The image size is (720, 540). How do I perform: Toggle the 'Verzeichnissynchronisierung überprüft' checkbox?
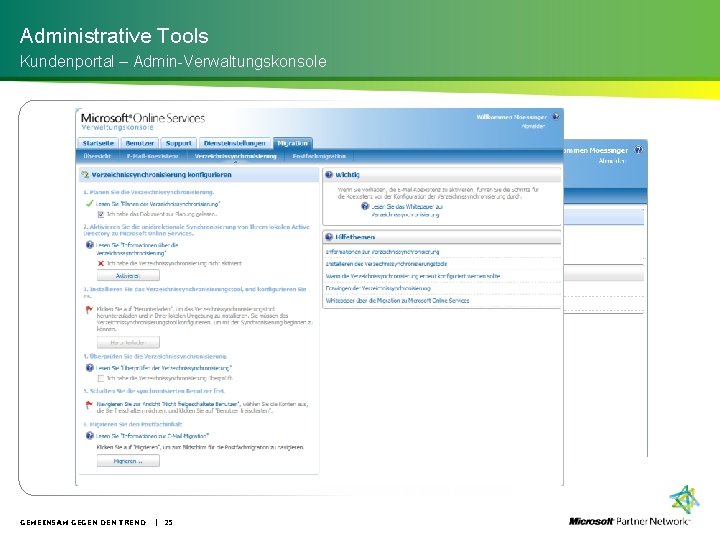click(x=101, y=378)
